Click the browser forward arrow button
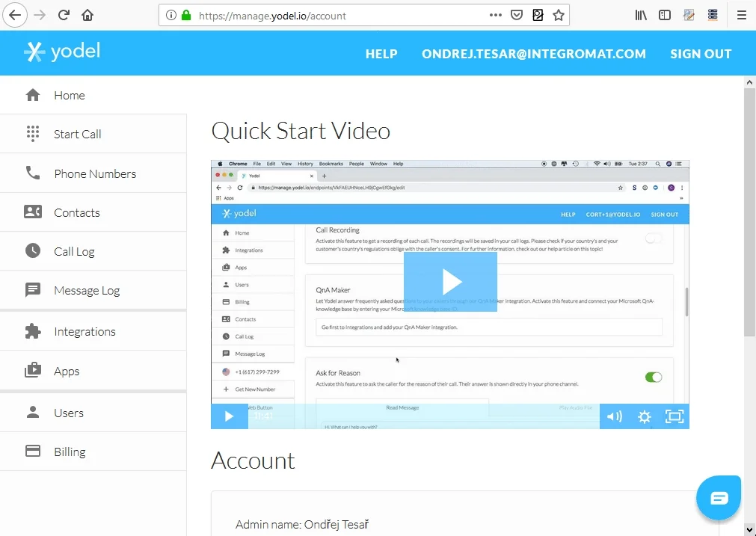This screenshot has width=756, height=536. point(40,16)
